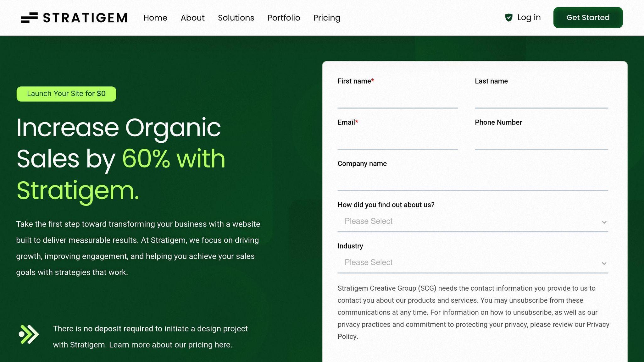Open the Solutions nav item

(236, 18)
